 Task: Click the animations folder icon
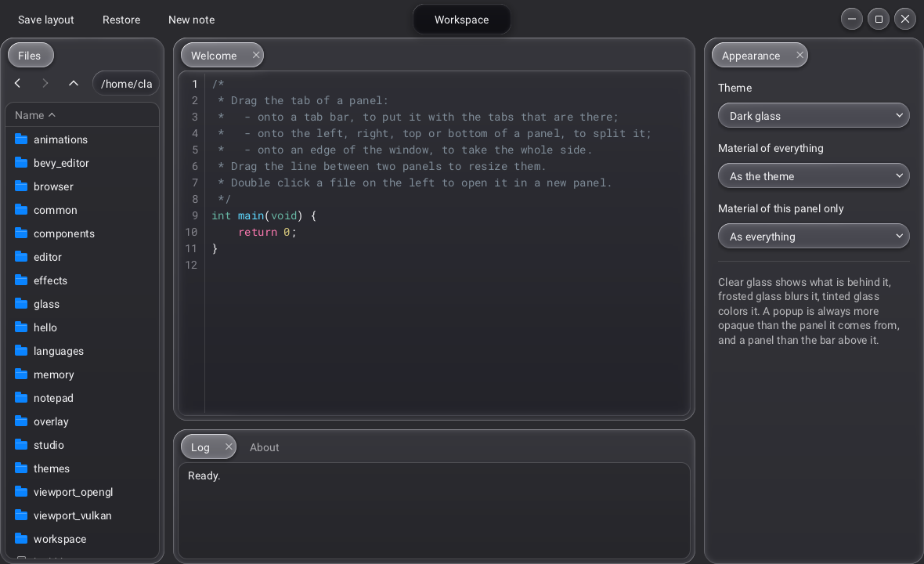21,139
